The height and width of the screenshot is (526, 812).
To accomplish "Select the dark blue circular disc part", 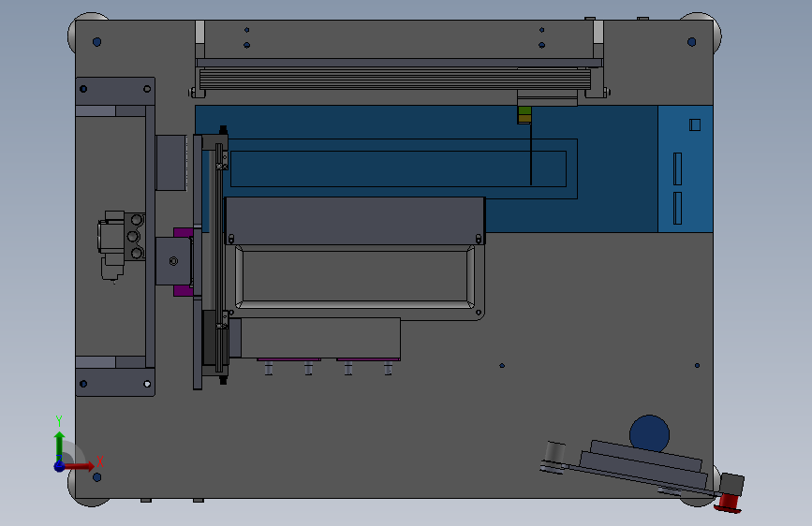I will click(649, 434).
